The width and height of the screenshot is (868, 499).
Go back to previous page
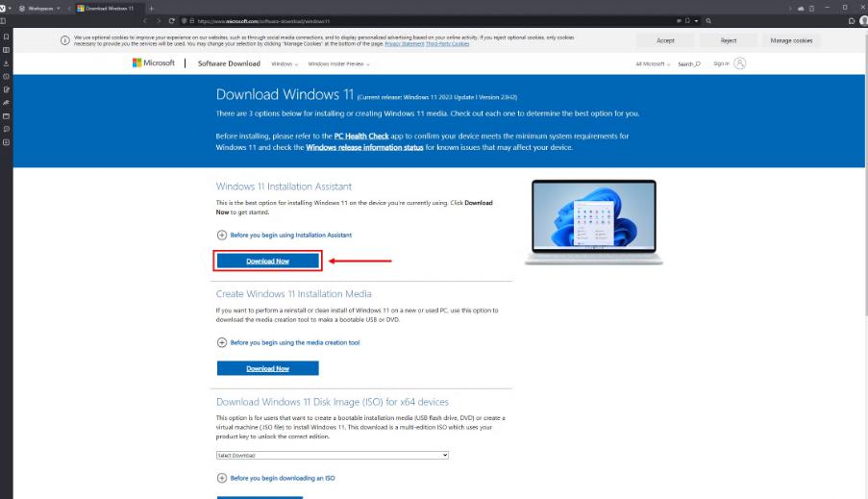click(145, 21)
